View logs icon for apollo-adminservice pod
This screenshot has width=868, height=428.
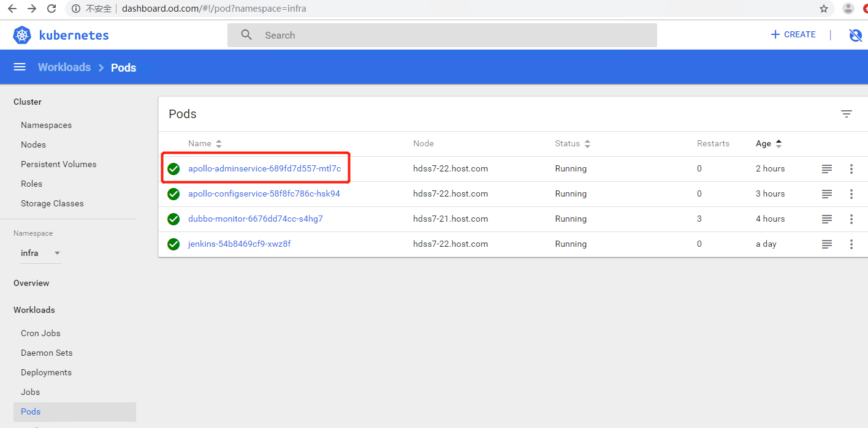point(826,169)
